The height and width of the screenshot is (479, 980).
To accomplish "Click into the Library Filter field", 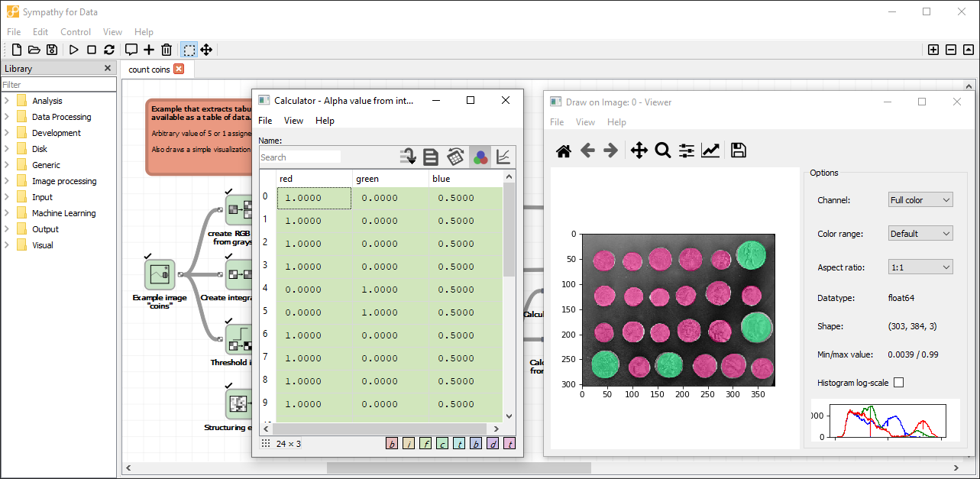I will tap(58, 85).
